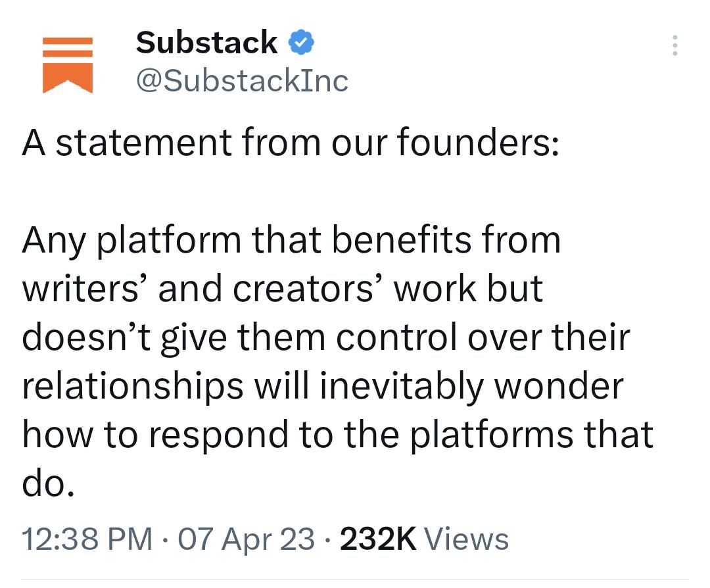Open the Substack display name profile link
The height and width of the screenshot is (588, 710).
(x=206, y=43)
